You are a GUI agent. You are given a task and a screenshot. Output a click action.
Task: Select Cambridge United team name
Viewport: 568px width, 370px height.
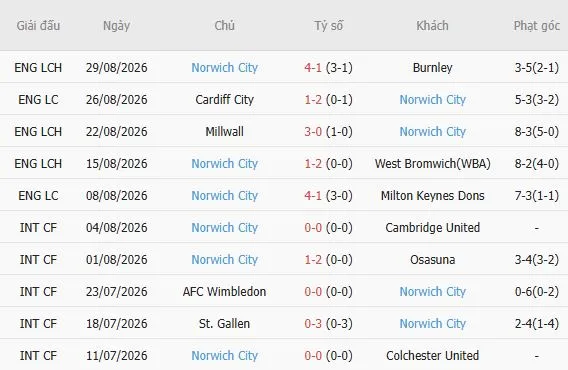(x=433, y=227)
